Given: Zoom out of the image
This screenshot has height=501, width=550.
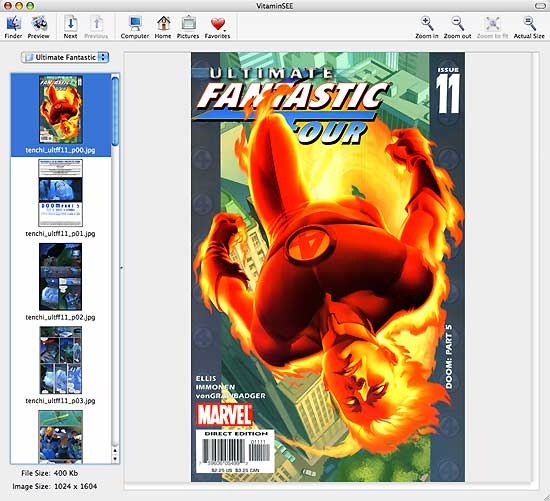Looking at the screenshot, I should tap(457, 27).
